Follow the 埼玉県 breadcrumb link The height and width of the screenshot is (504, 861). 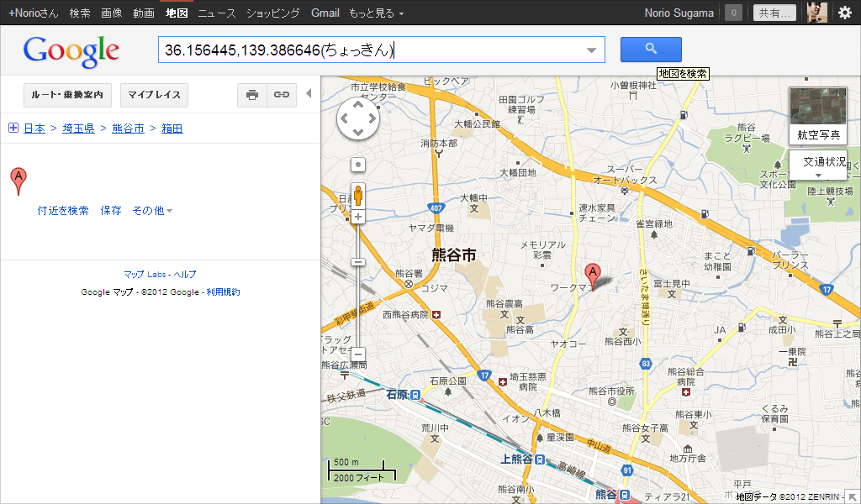coord(78,129)
